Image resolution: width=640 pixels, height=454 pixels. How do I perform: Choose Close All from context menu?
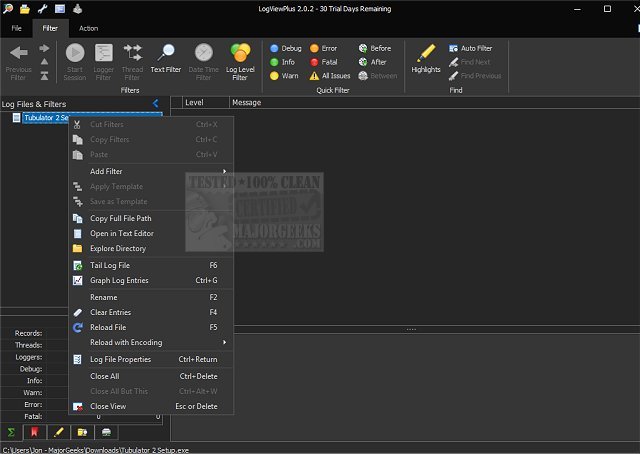point(151,376)
